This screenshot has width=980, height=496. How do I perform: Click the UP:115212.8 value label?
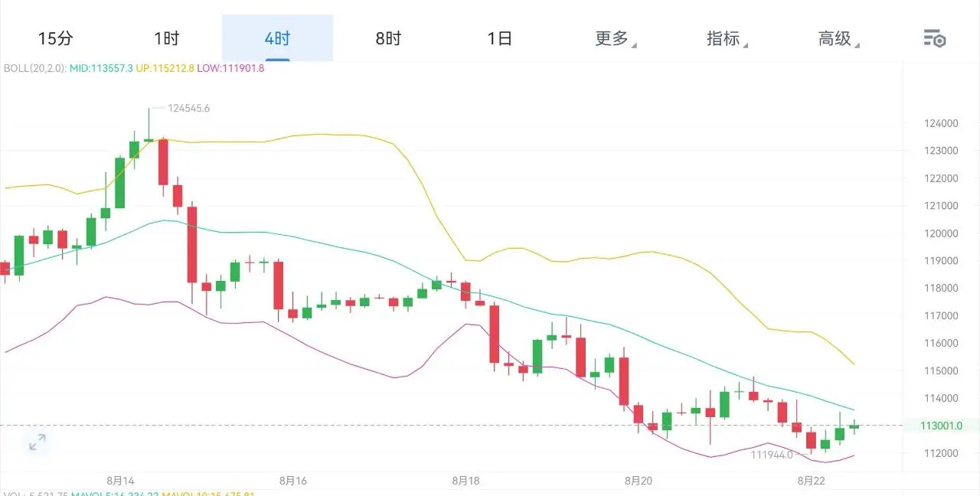click(165, 68)
